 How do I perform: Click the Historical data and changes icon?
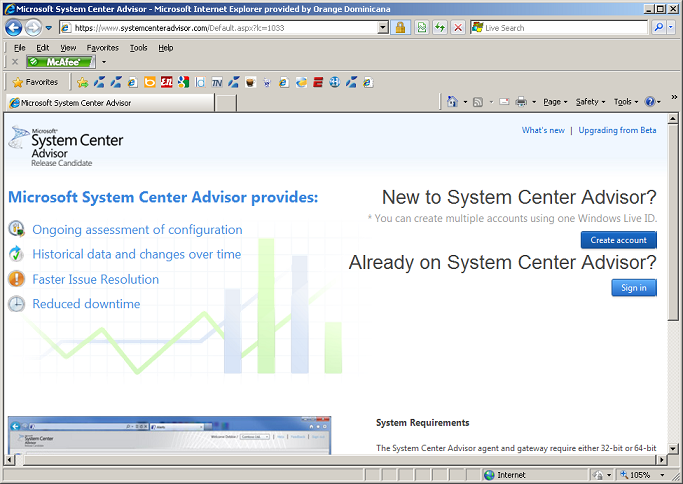click(x=17, y=254)
